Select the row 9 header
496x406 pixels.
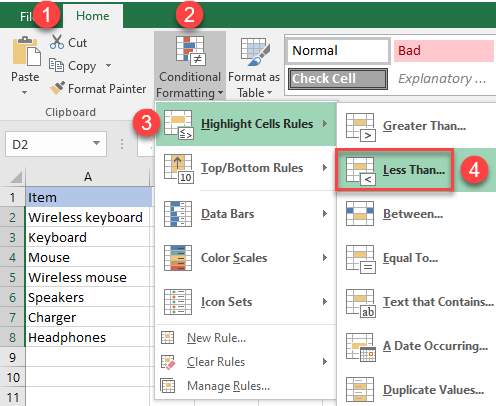click(12, 357)
